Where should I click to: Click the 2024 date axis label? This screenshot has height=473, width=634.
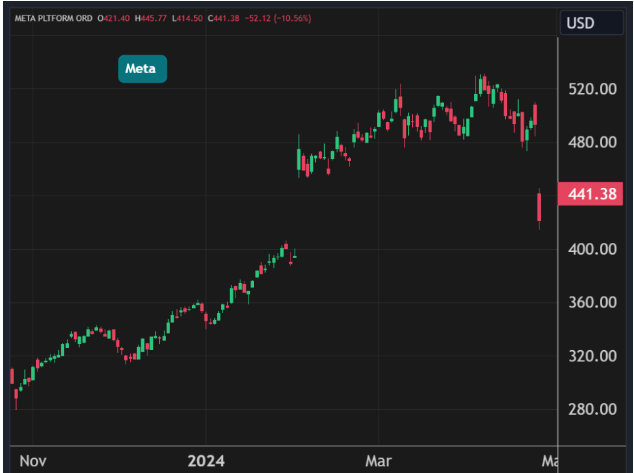coord(206,461)
